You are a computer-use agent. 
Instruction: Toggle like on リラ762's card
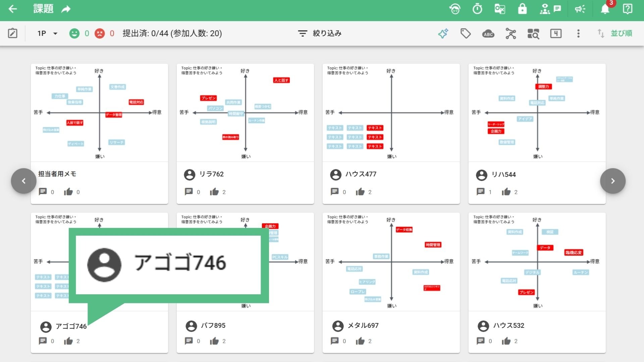tap(214, 192)
